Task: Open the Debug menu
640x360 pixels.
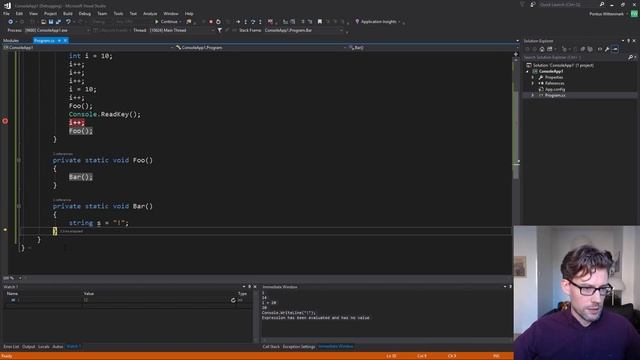Action: [84, 13]
